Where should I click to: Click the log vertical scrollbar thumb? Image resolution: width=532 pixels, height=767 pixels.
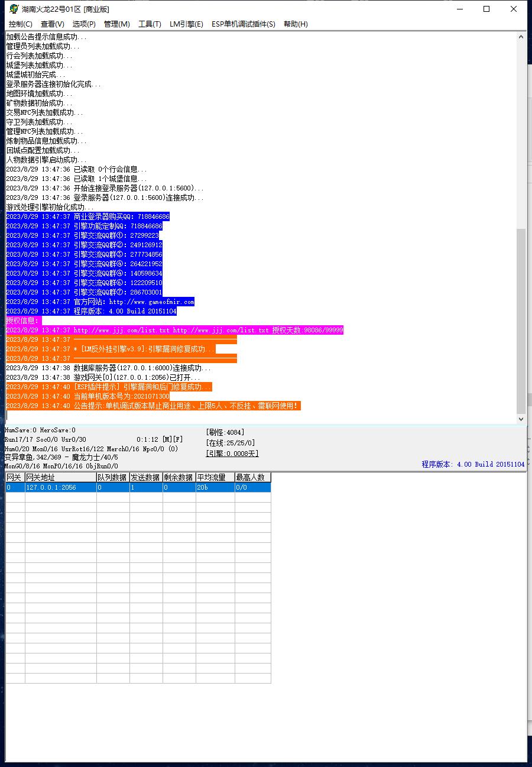[x=521, y=321]
